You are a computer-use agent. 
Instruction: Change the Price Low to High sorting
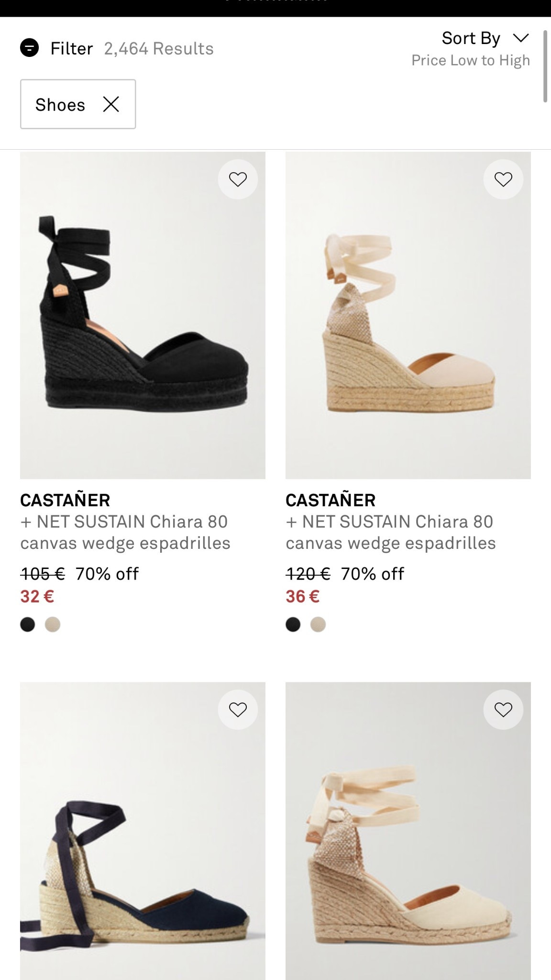point(471,60)
